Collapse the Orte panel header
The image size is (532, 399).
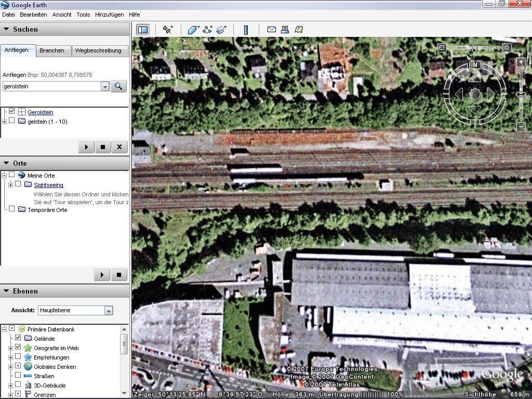click(x=6, y=163)
